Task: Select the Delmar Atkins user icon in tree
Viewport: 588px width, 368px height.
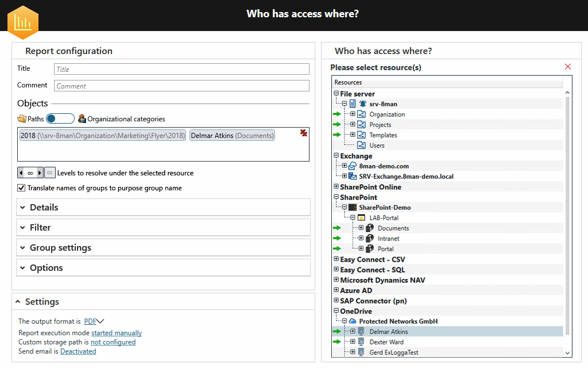Action: (362, 331)
